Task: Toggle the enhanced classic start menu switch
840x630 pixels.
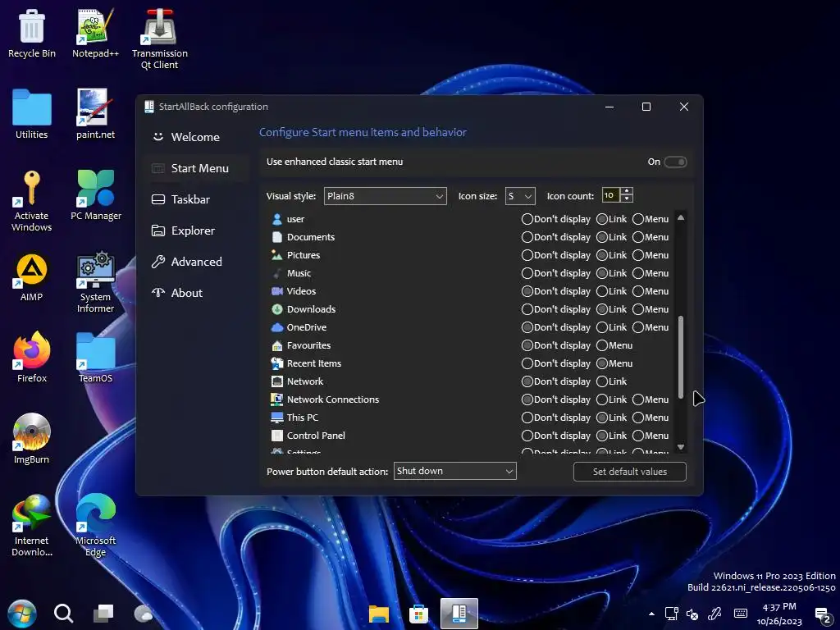Action: click(x=675, y=162)
